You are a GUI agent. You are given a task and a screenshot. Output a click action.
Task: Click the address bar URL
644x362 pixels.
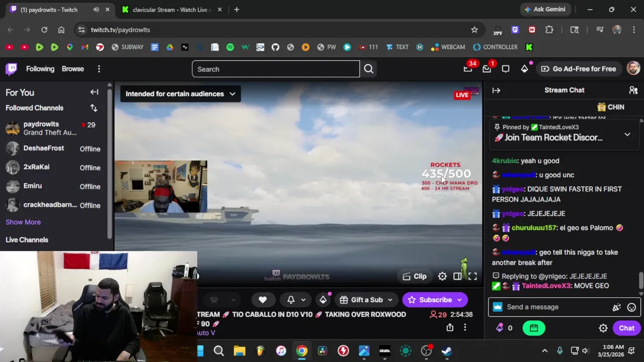click(x=120, y=30)
